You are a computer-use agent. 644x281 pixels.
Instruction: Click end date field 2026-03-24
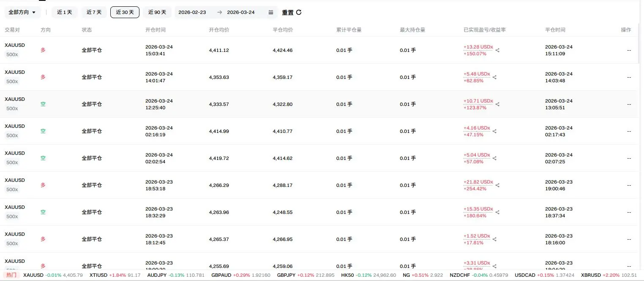tap(241, 12)
